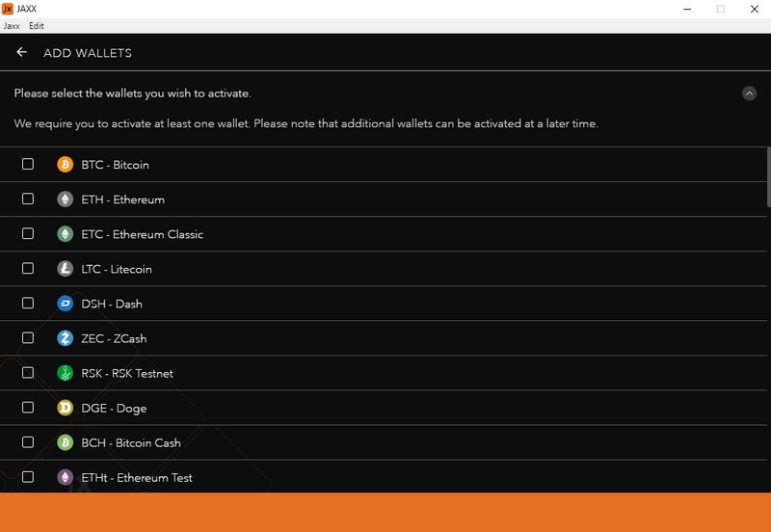The width and height of the screenshot is (771, 532).
Task: Collapse the instructions with the chevron button
Action: [749, 93]
